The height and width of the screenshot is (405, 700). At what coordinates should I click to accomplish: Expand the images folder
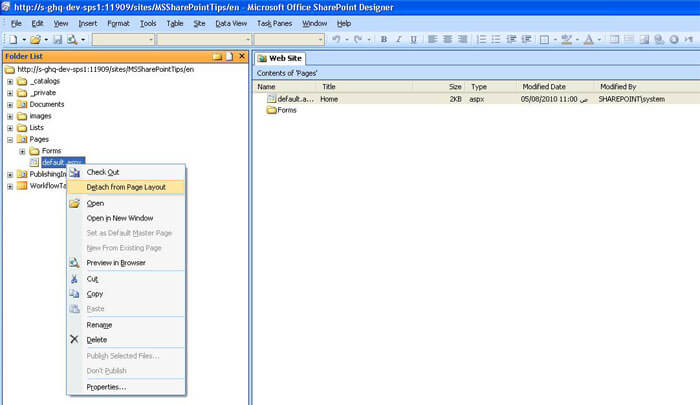pos(10,116)
